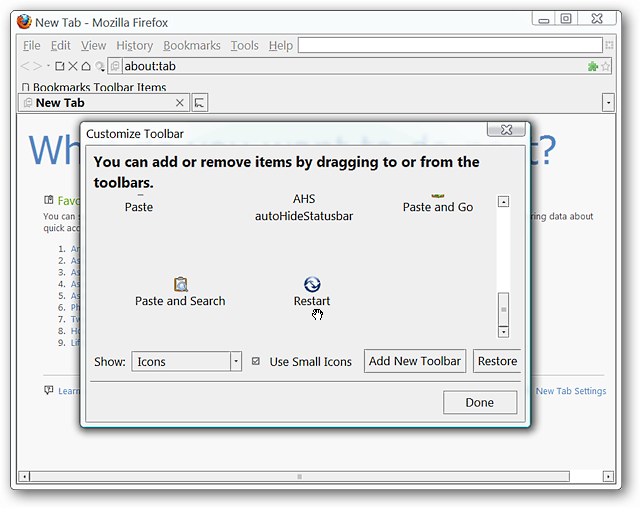This screenshot has height=508, width=640.
Task: Click the green puzzle piece icon in the address bar
Action: 593,66
